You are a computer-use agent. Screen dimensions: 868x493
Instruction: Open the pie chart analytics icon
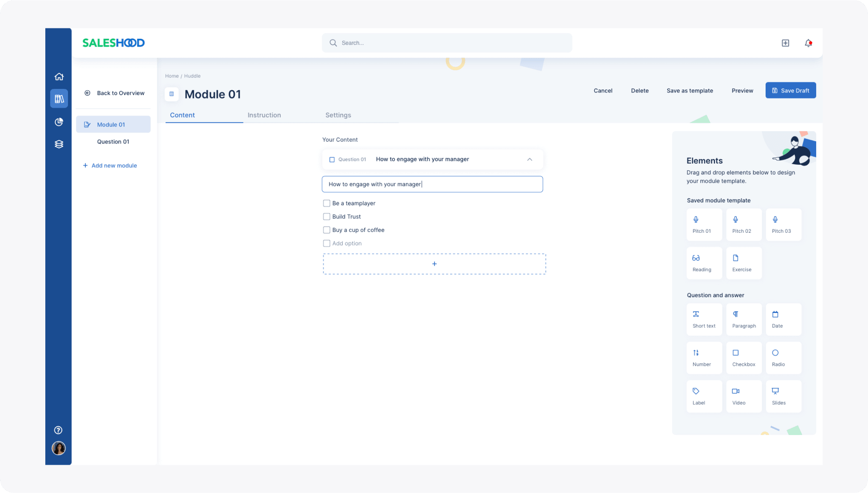pyautogui.click(x=59, y=122)
